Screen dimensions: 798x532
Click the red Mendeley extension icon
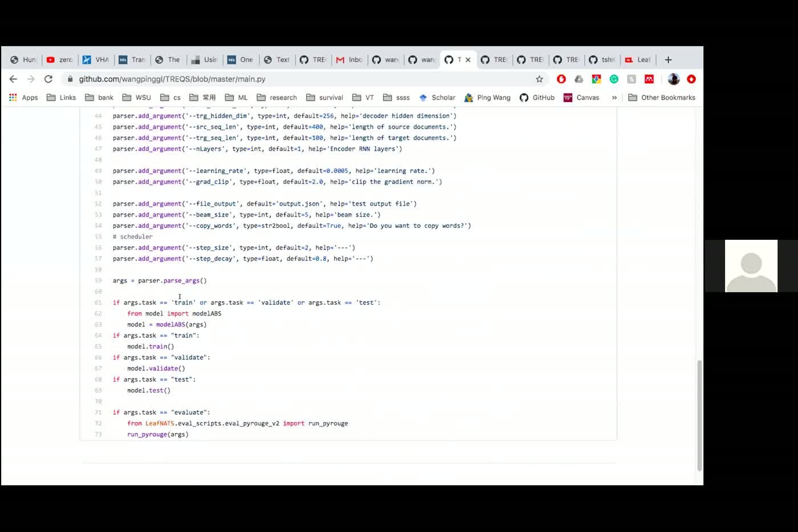pos(649,79)
